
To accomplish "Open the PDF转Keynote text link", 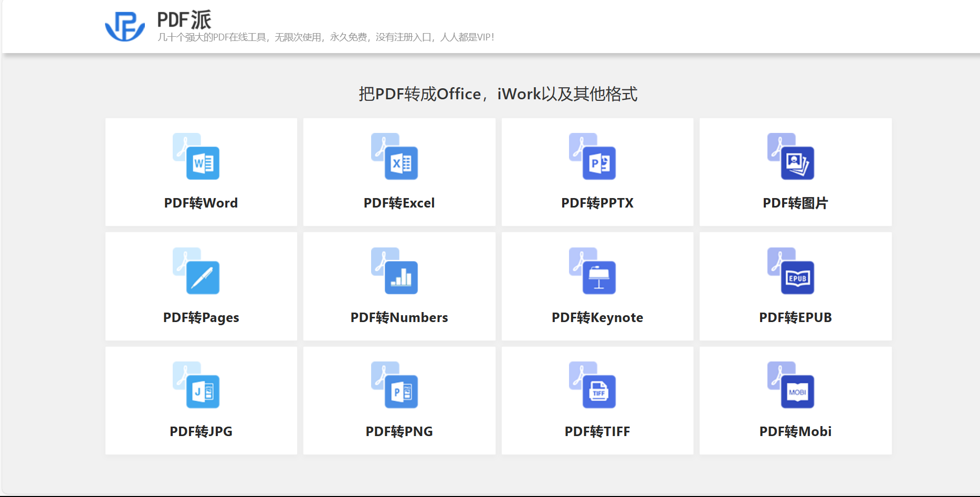I will [597, 317].
